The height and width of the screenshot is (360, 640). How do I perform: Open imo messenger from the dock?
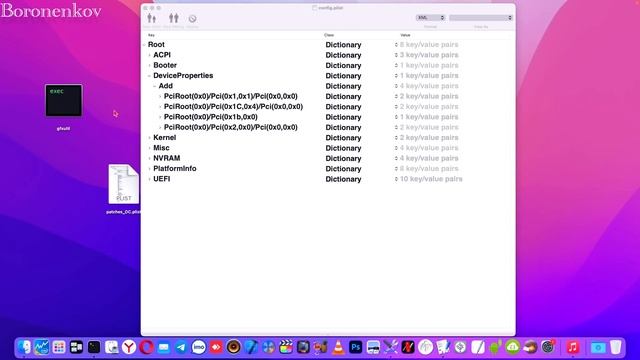click(199, 347)
